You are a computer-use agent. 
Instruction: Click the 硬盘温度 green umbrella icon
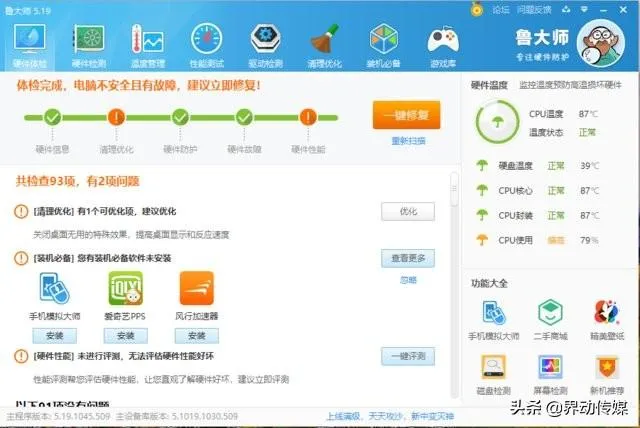(x=482, y=166)
